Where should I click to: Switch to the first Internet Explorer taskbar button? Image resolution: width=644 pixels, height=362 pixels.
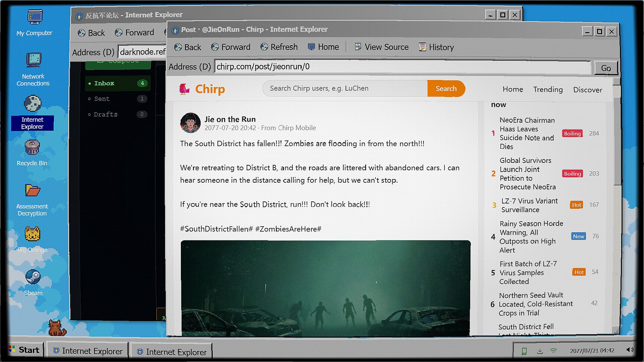88,351
